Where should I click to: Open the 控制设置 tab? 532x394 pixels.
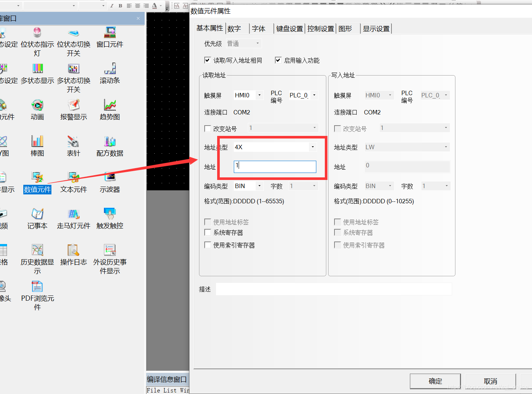pyautogui.click(x=321, y=29)
